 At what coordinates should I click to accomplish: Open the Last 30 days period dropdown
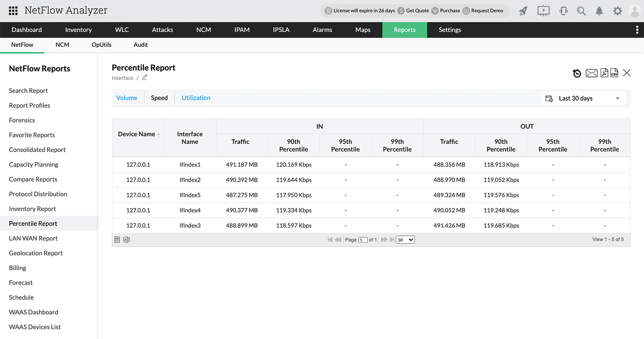(583, 98)
